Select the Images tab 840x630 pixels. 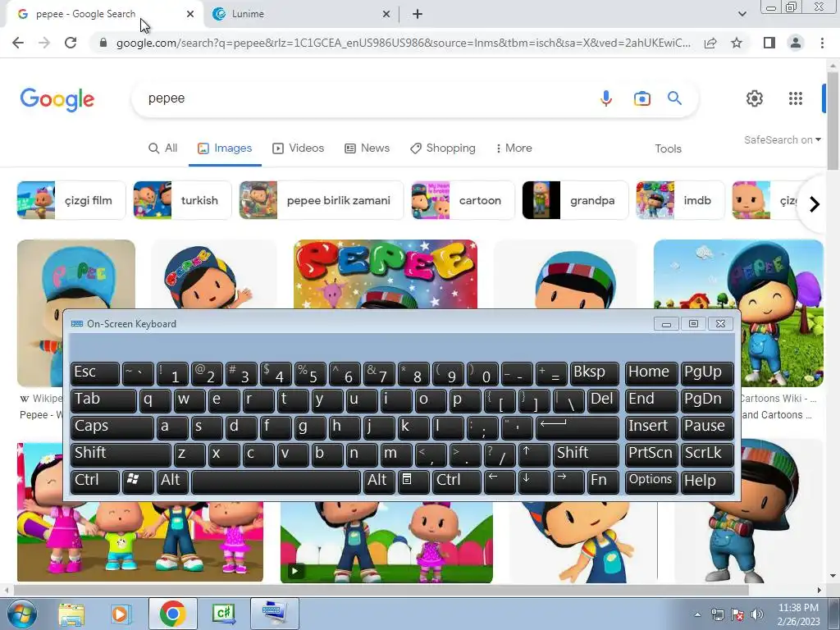click(x=225, y=148)
